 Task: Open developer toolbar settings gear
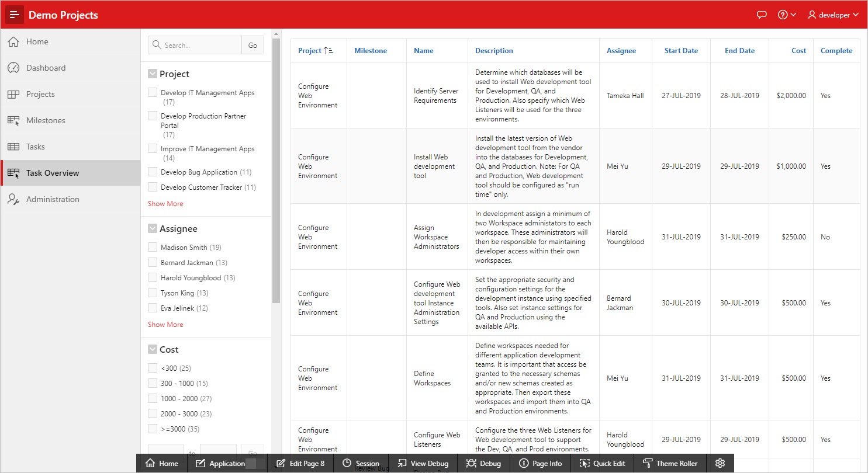coord(720,463)
